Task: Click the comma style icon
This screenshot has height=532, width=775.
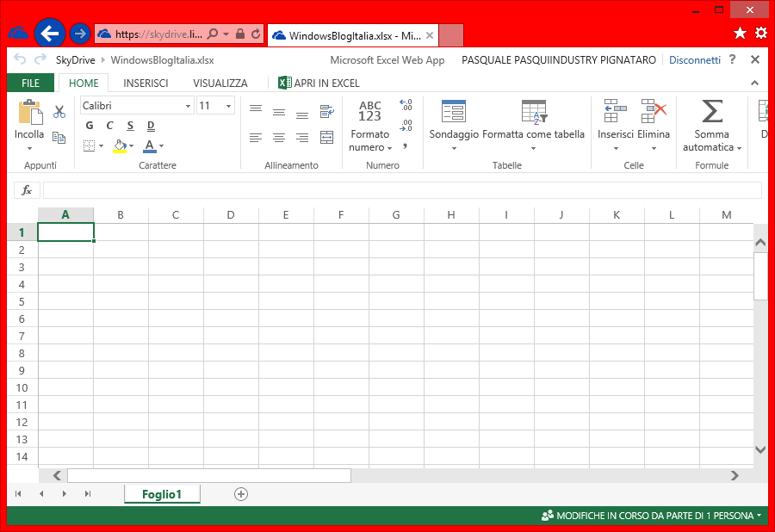Action: point(405,146)
